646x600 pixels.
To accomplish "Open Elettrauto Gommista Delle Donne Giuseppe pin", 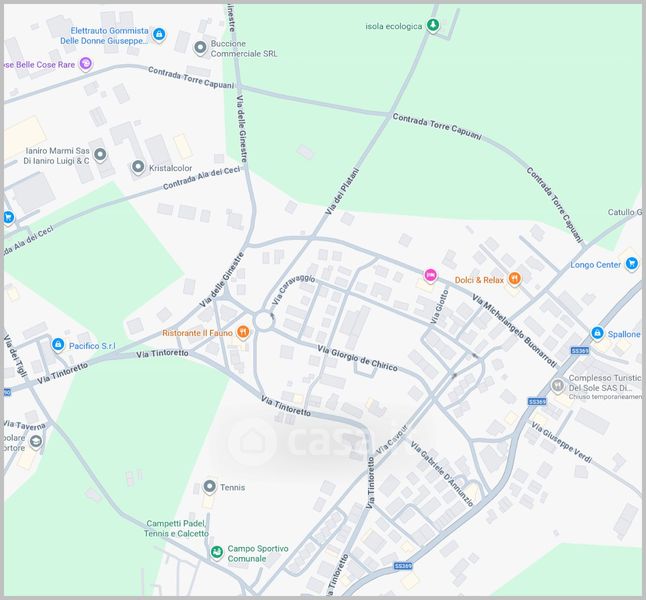I will point(159,35).
